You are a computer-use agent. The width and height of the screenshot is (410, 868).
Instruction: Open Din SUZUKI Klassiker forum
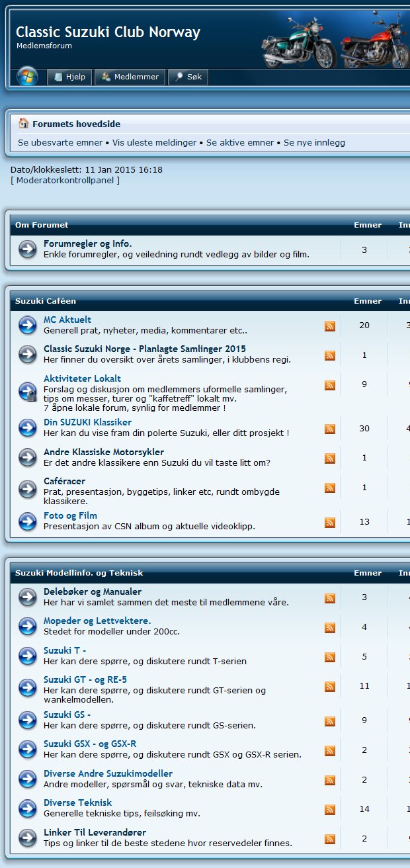tap(88, 422)
